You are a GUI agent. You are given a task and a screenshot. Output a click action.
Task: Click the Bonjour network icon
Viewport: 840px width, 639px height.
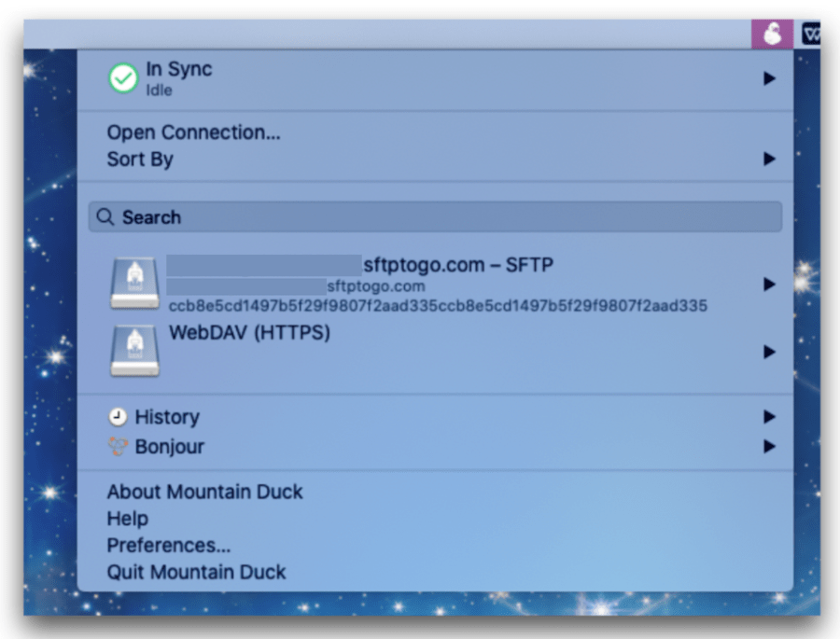click(118, 446)
